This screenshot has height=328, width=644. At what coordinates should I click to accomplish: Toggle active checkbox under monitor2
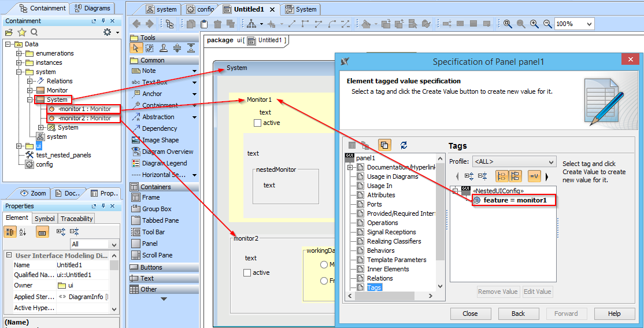click(247, 272)
